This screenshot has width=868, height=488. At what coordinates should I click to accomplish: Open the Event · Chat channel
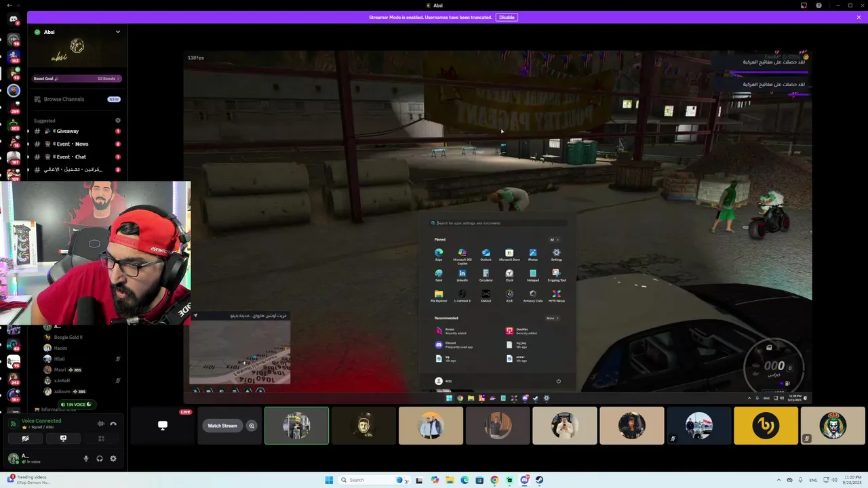(x=77, y=157)
